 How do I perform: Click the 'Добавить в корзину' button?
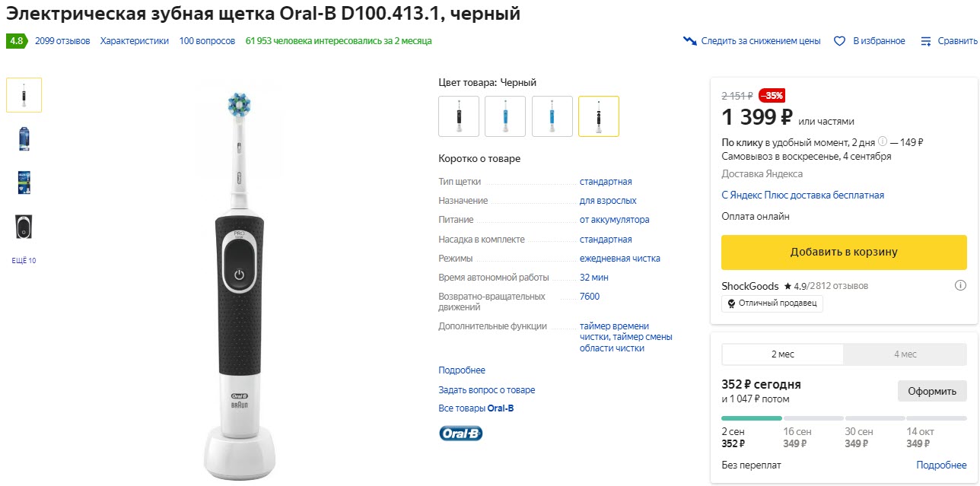(844, 252)
